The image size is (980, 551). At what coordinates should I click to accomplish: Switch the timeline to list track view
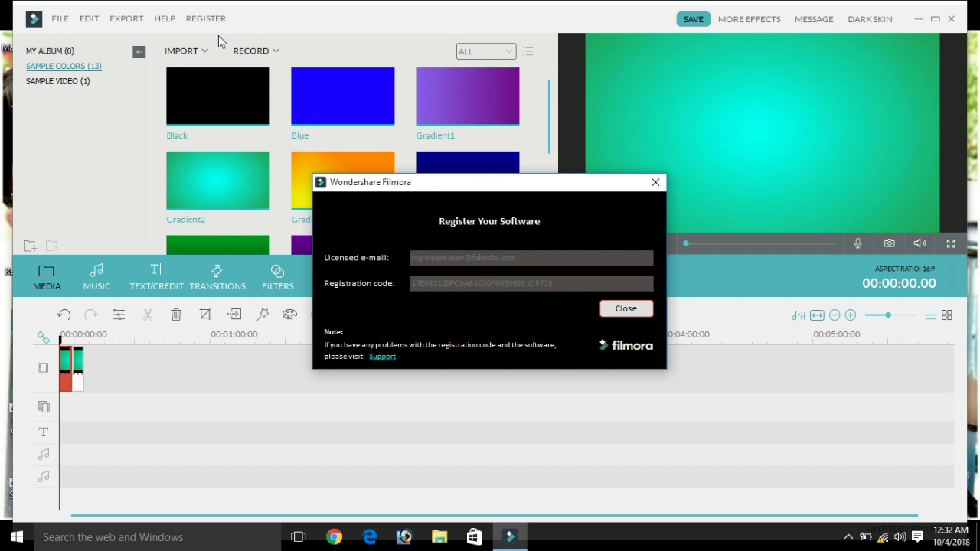click(931, 315)
